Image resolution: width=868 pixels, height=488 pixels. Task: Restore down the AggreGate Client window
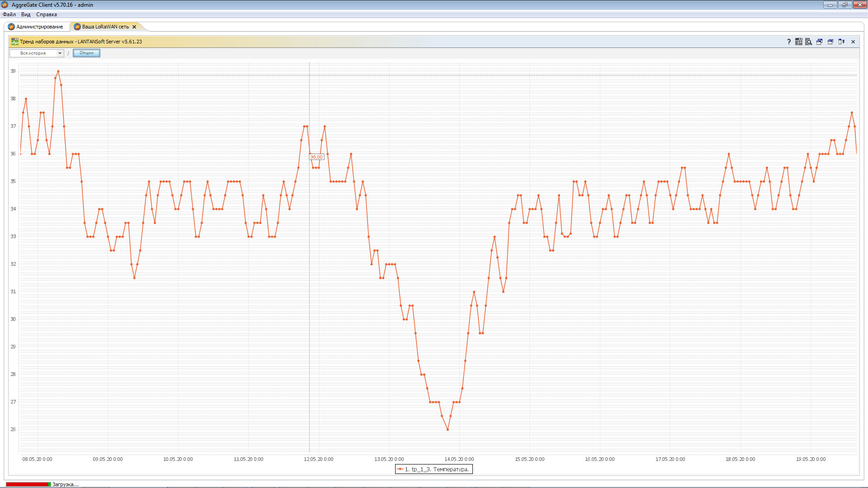click(844, 5)
